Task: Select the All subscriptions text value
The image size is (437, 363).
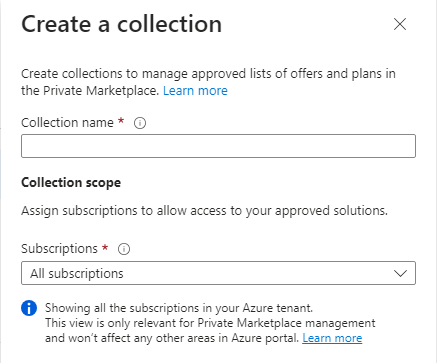Action: point(77,274)
